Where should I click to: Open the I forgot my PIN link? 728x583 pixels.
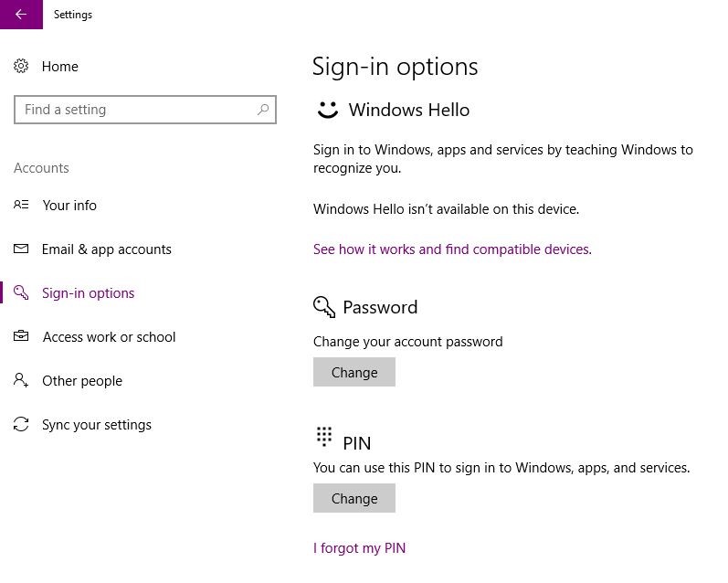pos(359,548)
